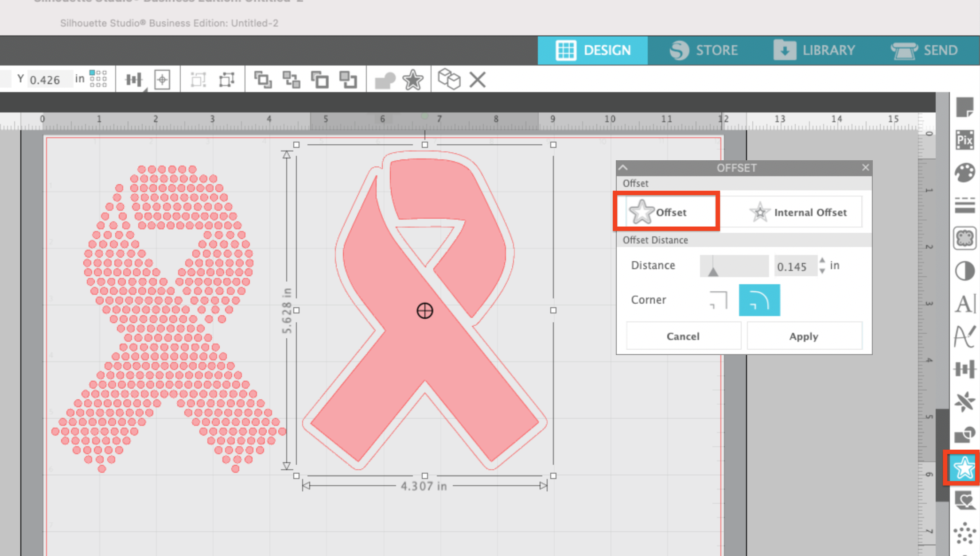Select the rounded corner style
This screenshot has height=556, width=980.
click(759, 300)
